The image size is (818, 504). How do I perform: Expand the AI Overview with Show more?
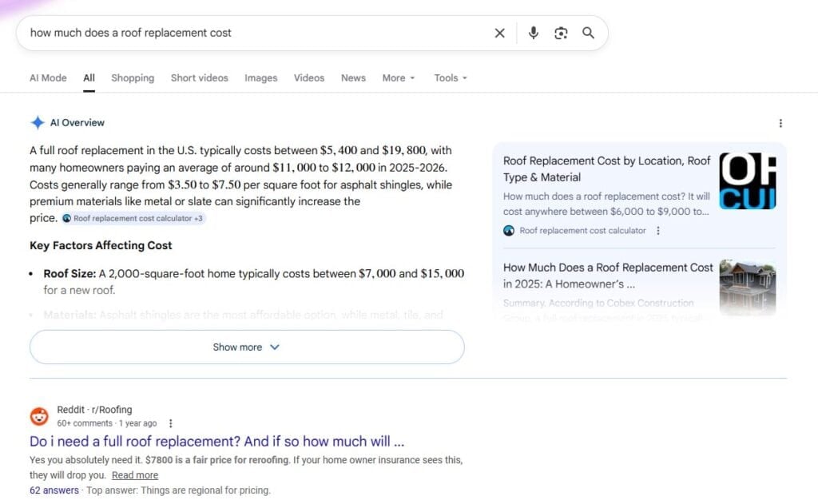click(x=246, y=347)
